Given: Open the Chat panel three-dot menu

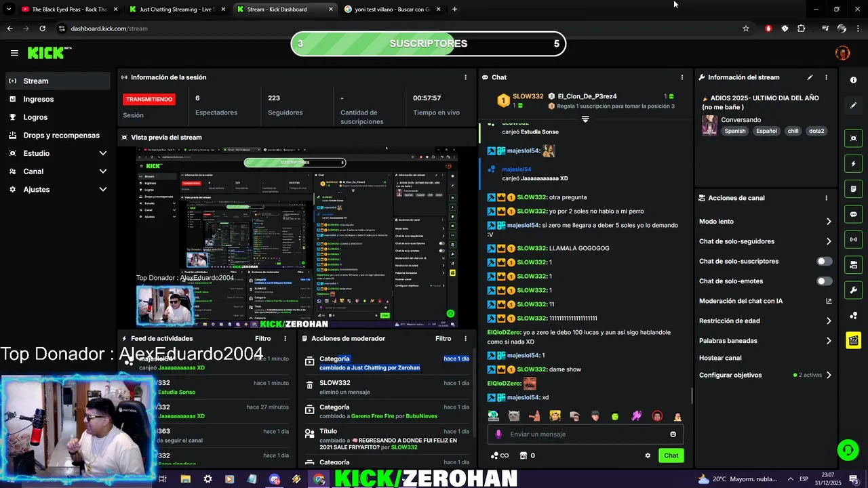Looking at the screenshot, I should coord(682,77).
